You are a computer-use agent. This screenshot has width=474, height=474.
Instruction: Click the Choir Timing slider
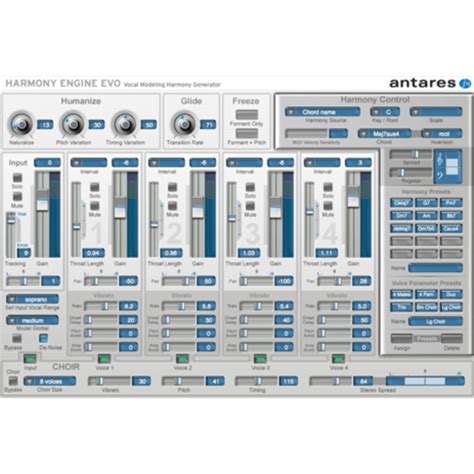point(256,381)
